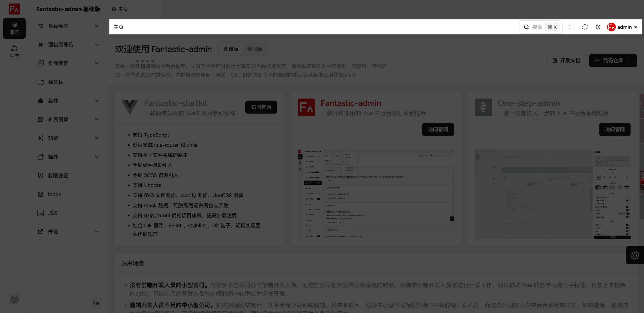Open the Mock menu item
644x313 pixels.
[54, 194]
